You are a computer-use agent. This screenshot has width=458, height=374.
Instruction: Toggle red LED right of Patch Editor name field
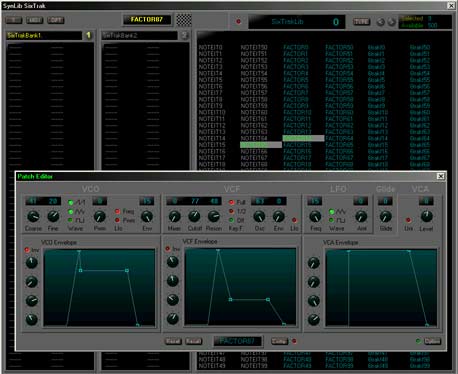(294, 341)
